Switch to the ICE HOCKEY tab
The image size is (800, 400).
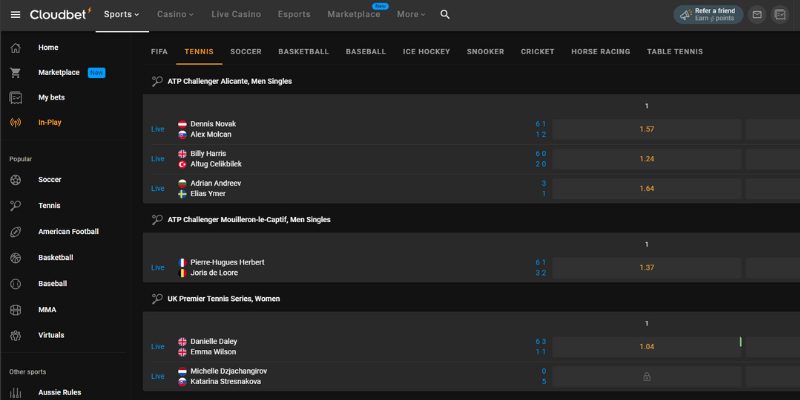click(427, 52)
